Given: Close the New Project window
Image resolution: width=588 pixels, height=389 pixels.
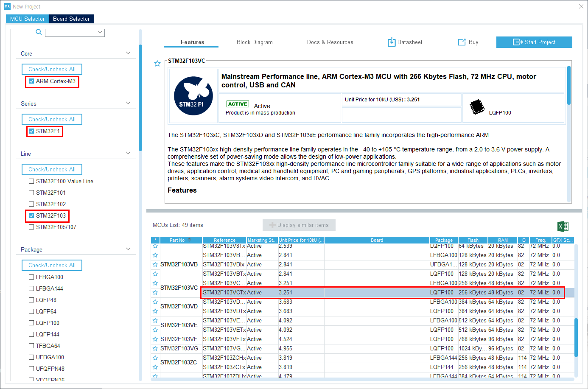Looking at the screenshot, I should 581,6.
